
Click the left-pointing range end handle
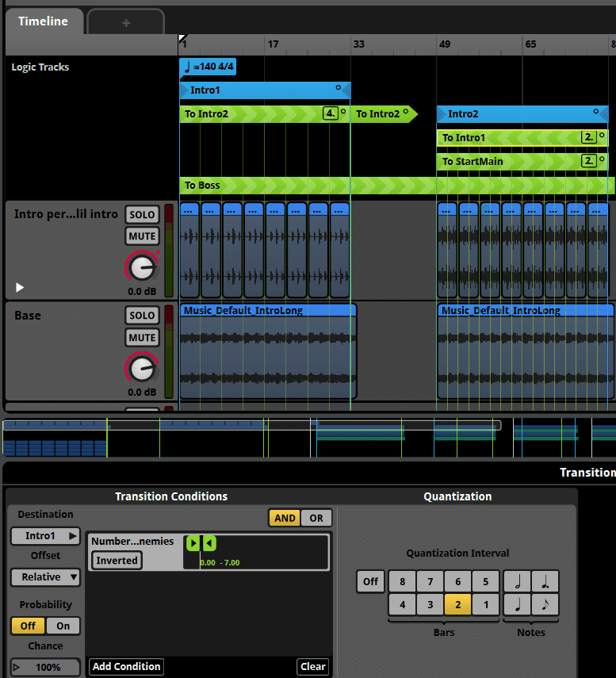(209, 543)
